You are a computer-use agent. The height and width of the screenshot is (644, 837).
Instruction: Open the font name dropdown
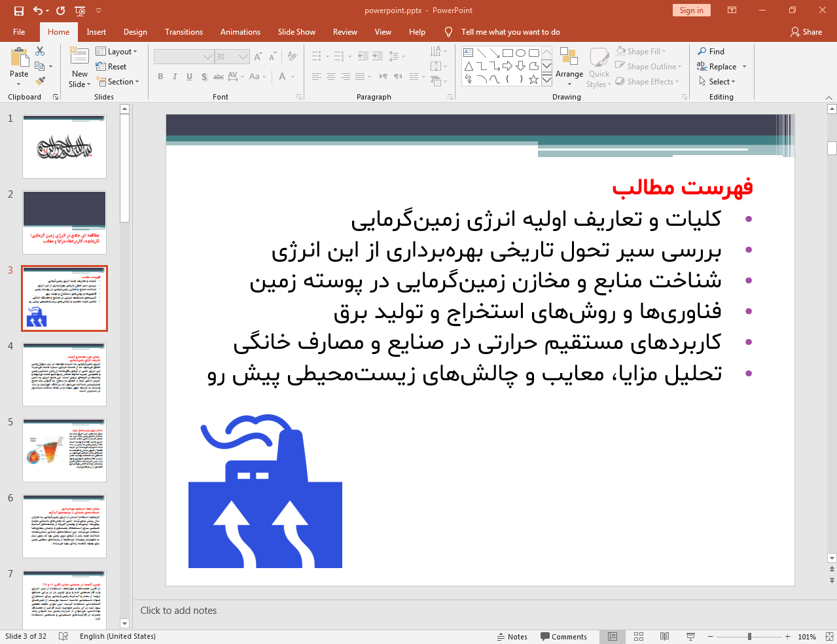(208, 57)
